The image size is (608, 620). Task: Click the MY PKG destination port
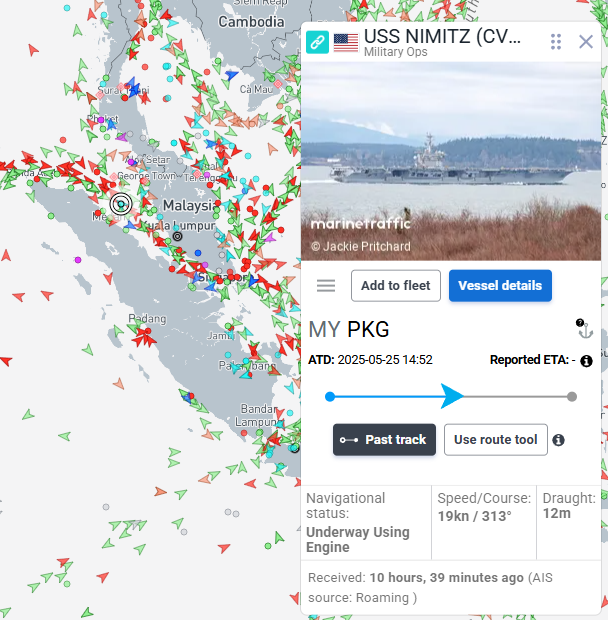(349, 329)
